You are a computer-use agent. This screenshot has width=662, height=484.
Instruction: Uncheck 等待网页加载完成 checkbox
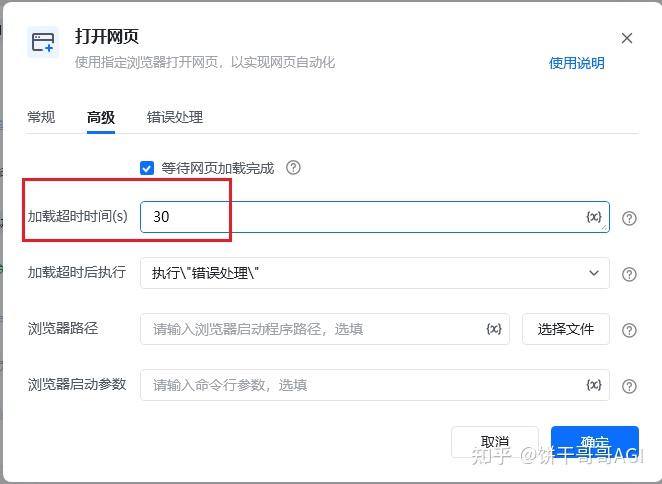point(147,168)
